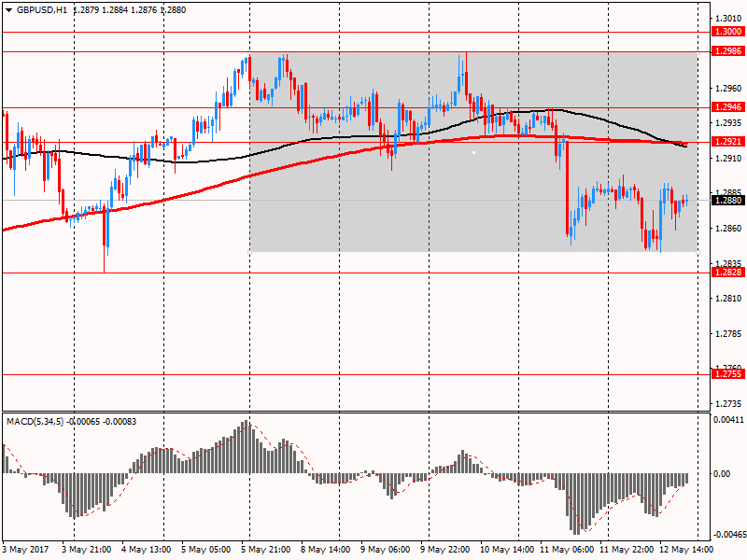Screen dimensions: 747x560
Task: Select the 1.2735 price scale value
Action: click(729, 404)
